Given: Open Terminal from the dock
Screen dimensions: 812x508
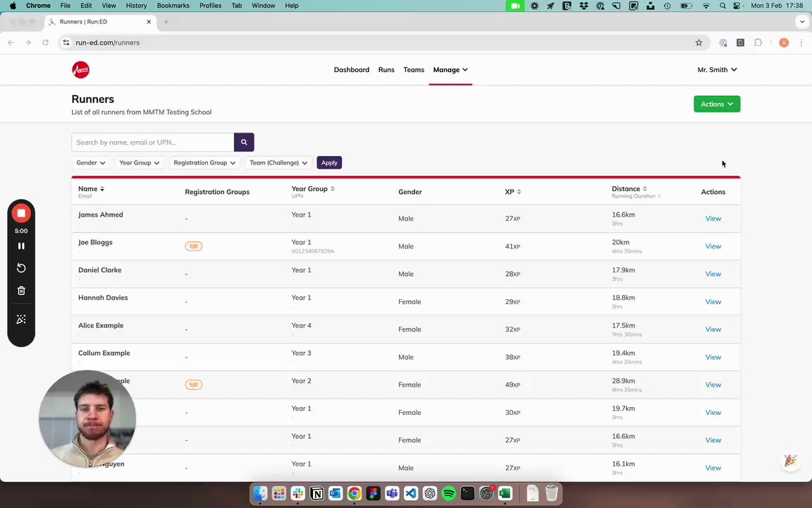Looking at the screenshot, I should click(467, 493).
